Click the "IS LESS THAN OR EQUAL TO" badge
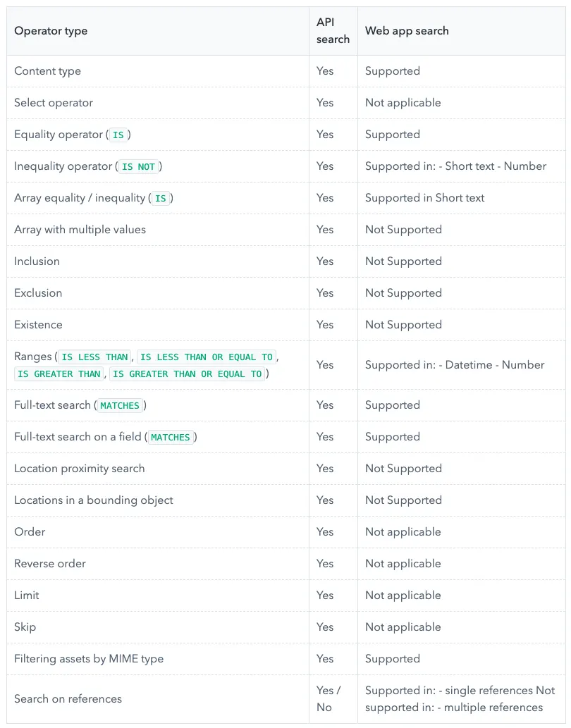The image size is (571, 728). click(x=207, y=357)
